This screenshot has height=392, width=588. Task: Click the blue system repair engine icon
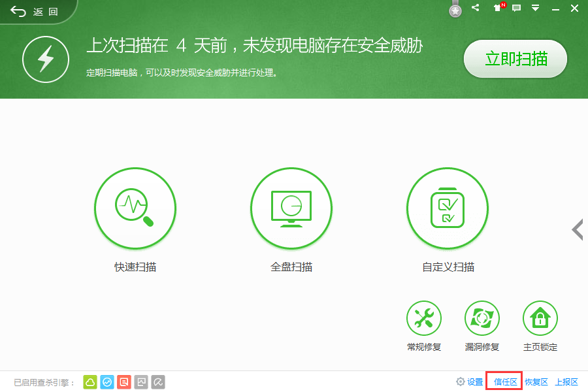point(107,382)
